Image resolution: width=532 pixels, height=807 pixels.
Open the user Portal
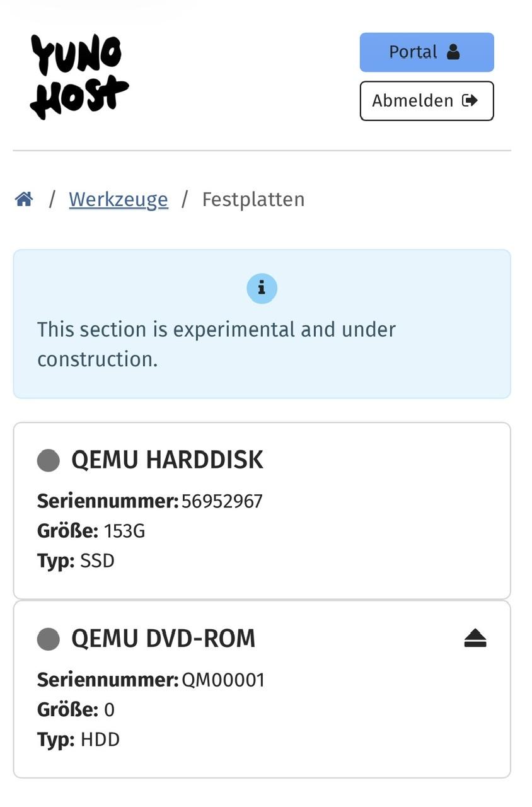427,52
